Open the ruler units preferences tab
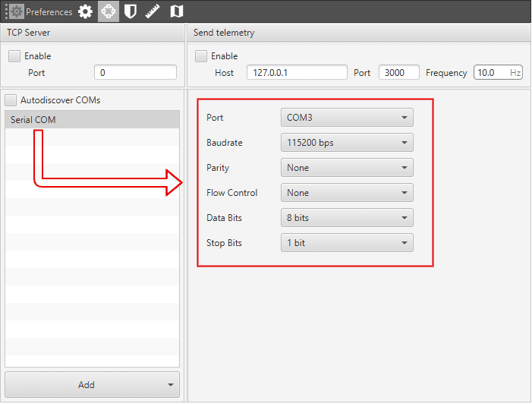Screen dimensions: 532x404 [153, 12]
